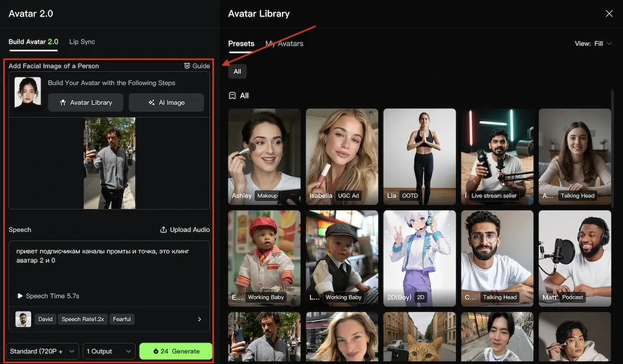This screenshot has width=623, height=364.
Task: Click the bookmark icon beside All heading
Action: pos(233,96)
